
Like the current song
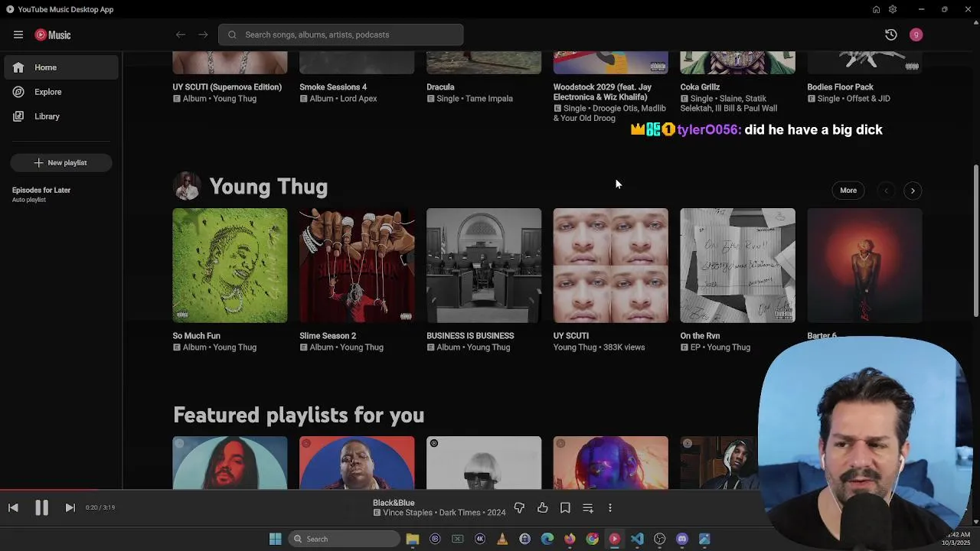(x=542, y=507)
